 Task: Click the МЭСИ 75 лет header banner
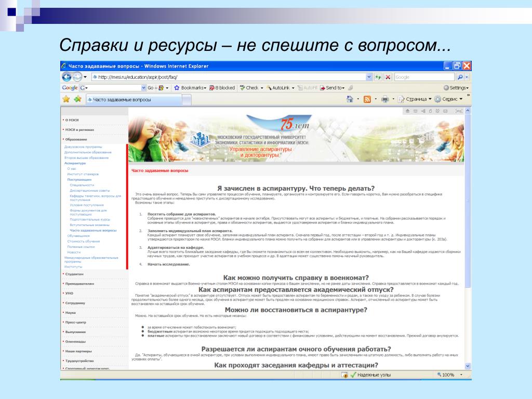point(296,138)
